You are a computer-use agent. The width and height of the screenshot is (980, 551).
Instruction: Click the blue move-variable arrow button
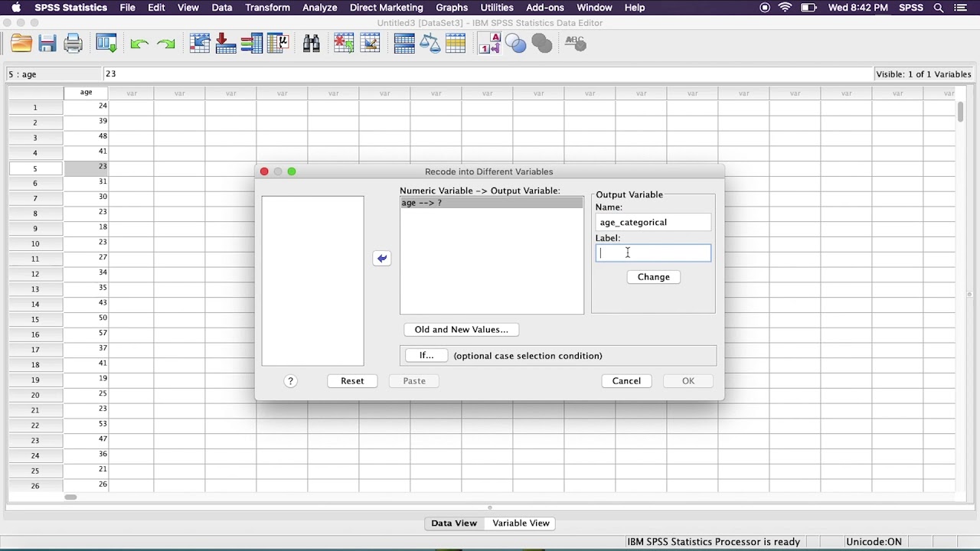coord(382,259)
